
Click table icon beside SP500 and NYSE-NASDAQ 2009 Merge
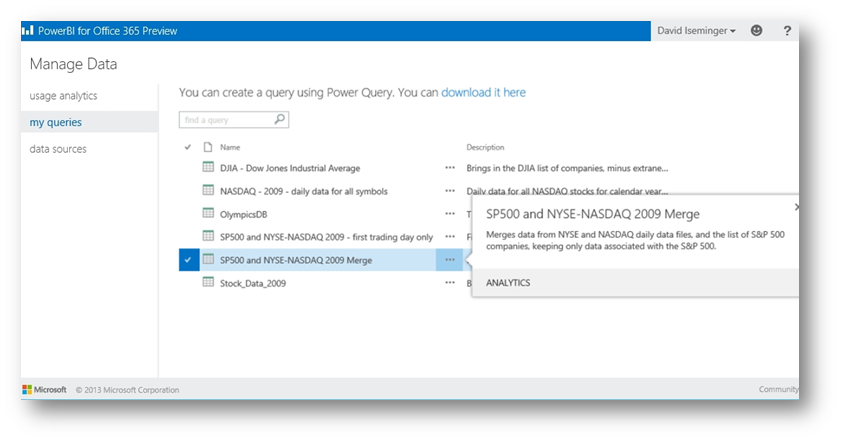pyautogui.click(x=208, y=260)
